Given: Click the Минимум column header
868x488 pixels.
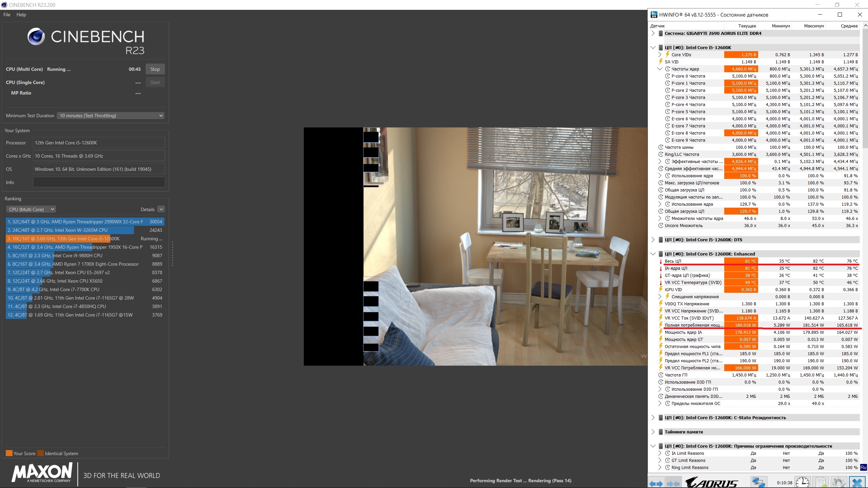Looking at the screenshot, I should coord(775,26).
